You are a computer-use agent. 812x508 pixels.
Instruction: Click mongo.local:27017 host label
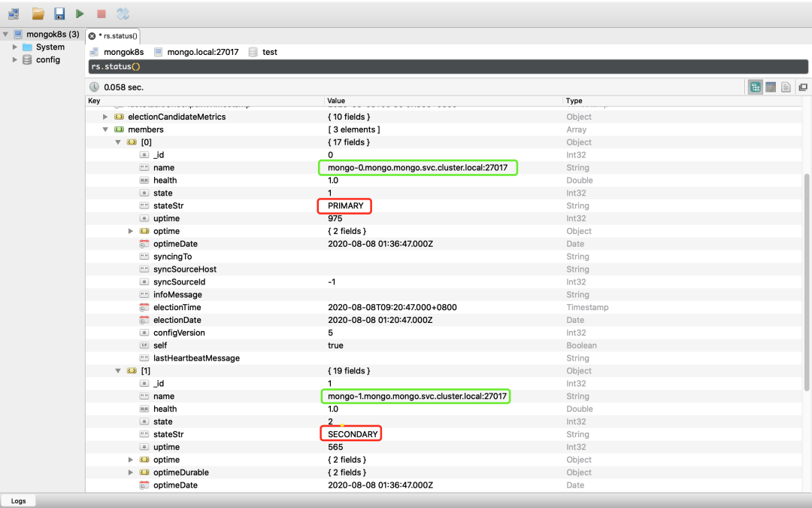pos(203,52)
